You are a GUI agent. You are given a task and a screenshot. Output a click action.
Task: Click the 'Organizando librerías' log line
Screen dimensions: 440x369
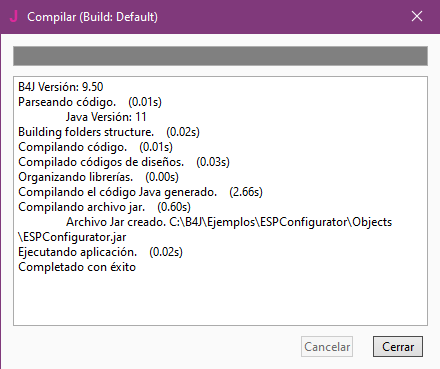[x=98, y=177]
